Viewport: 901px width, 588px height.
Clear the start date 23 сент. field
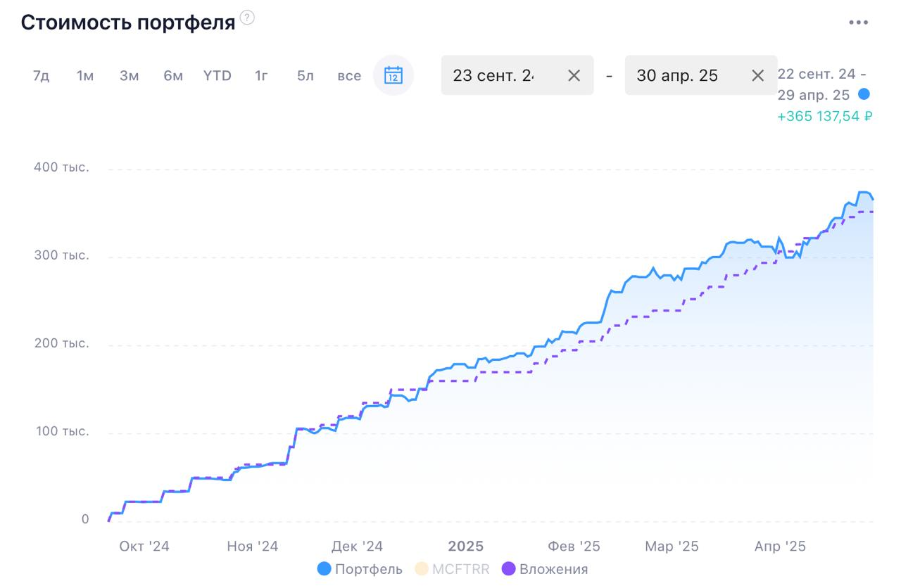574,75
